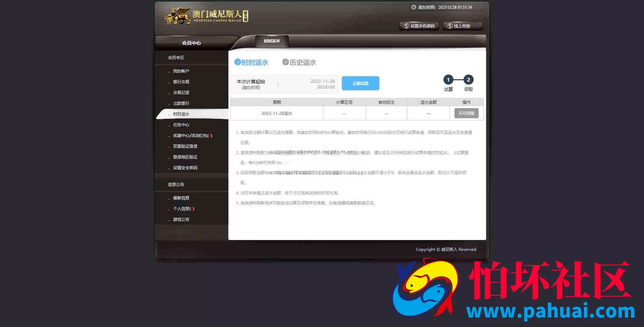Click the dollar icon in 线上存款
Screen dimensions: 644x327
[450, 26]
